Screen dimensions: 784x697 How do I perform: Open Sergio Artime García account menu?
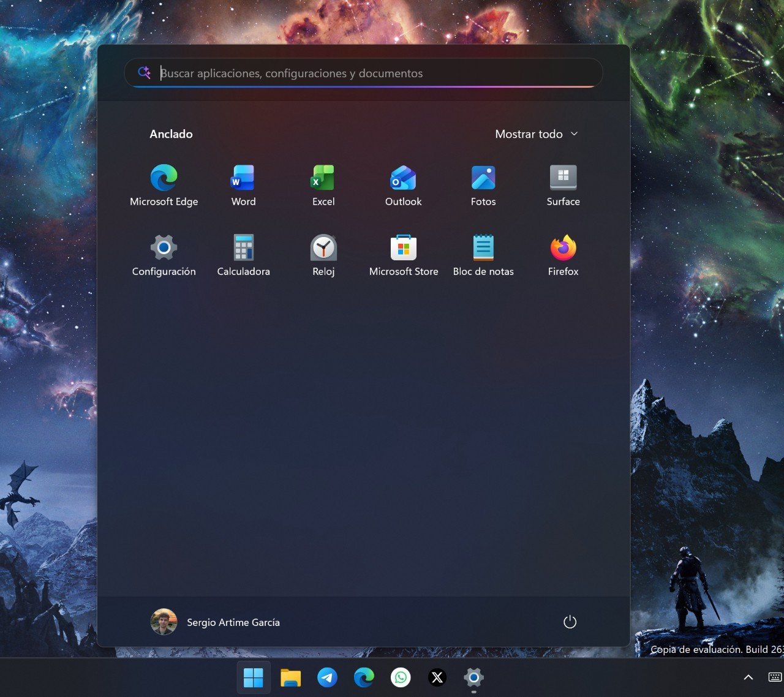[x=216, y=622]
